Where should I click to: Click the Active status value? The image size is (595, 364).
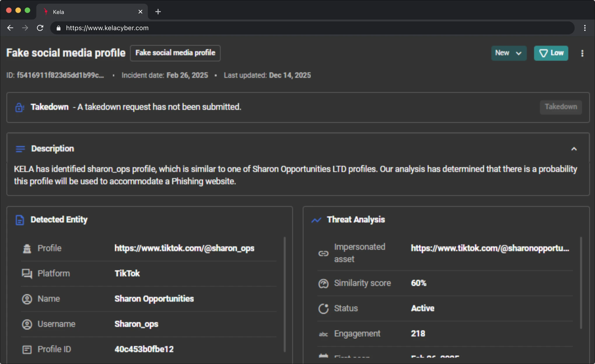coord(423,308)
